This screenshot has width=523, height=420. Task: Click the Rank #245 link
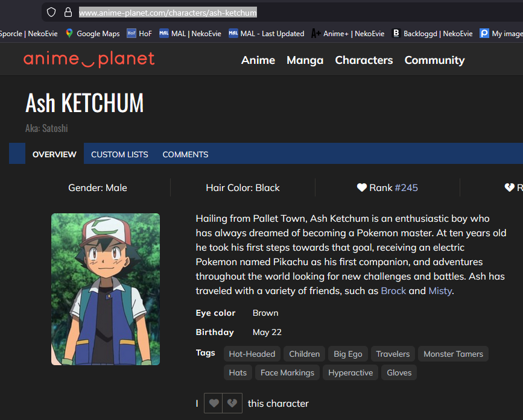point(406,188)
